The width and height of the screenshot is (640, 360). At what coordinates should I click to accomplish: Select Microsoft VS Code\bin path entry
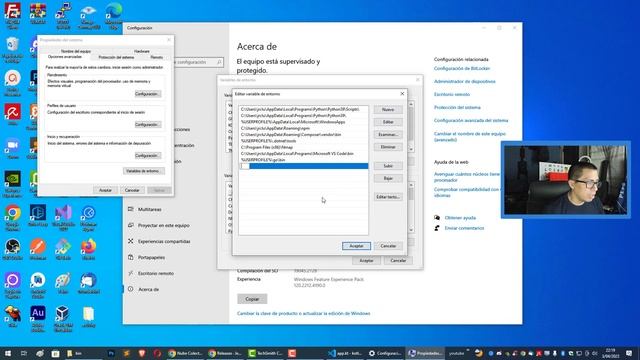(303, 153)
